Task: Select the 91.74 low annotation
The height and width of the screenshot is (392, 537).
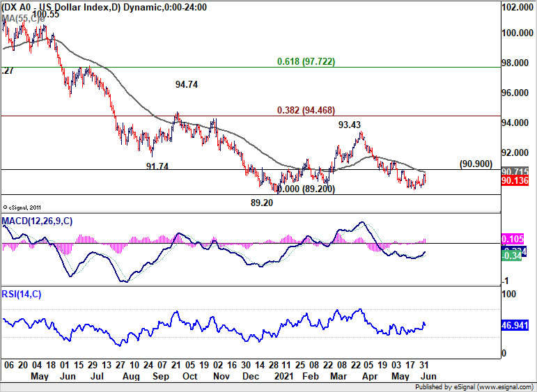Action: (x=157, y=166)
